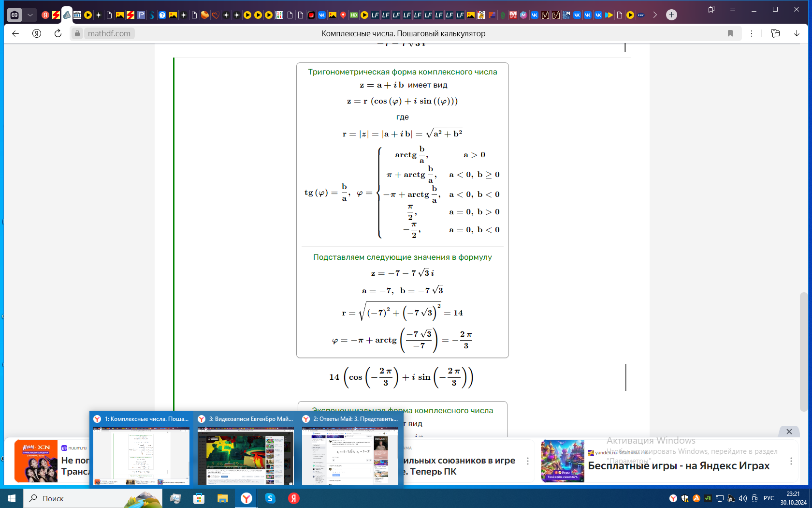Open Skype from the taskbar

click(x=270, y=498)
